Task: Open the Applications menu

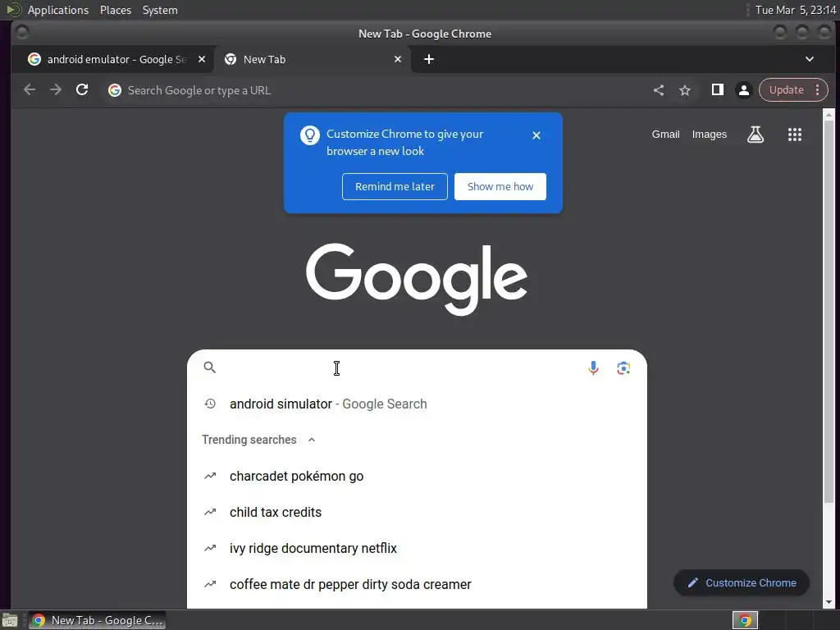Action: [58, 10]
